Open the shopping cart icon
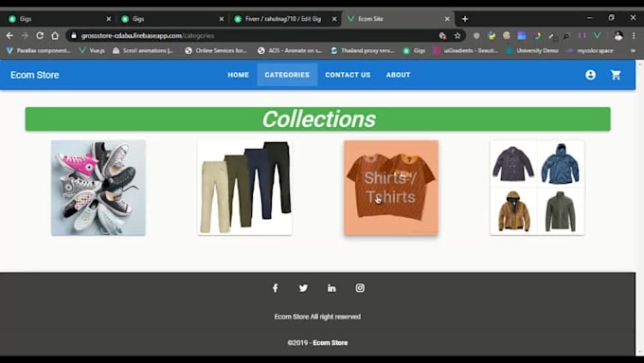The image size is (644, 363). coord(616,75)
